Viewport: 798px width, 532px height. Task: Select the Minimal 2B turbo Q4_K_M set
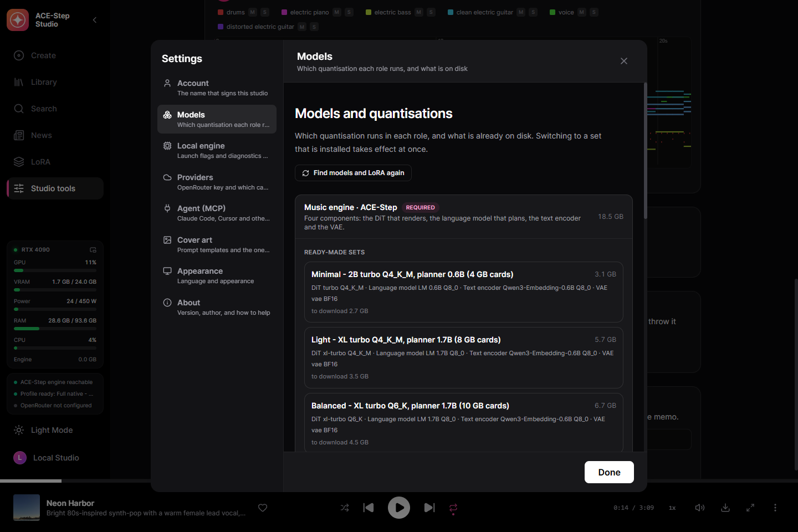[x=464, y=292]
